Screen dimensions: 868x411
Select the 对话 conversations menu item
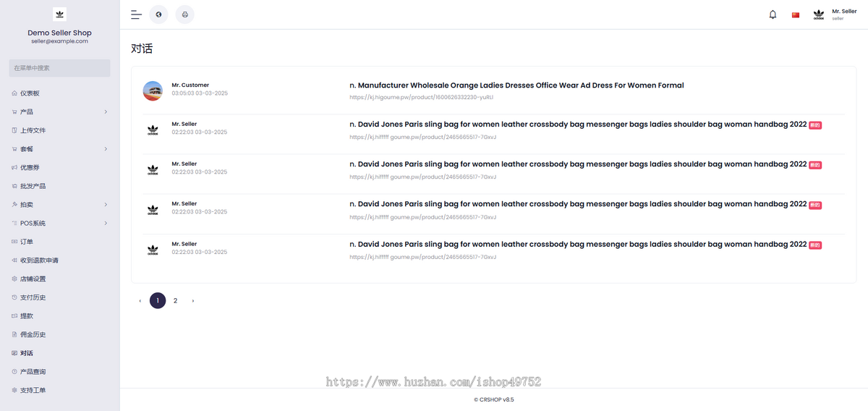pyautogui.click(x=59, y=353)
